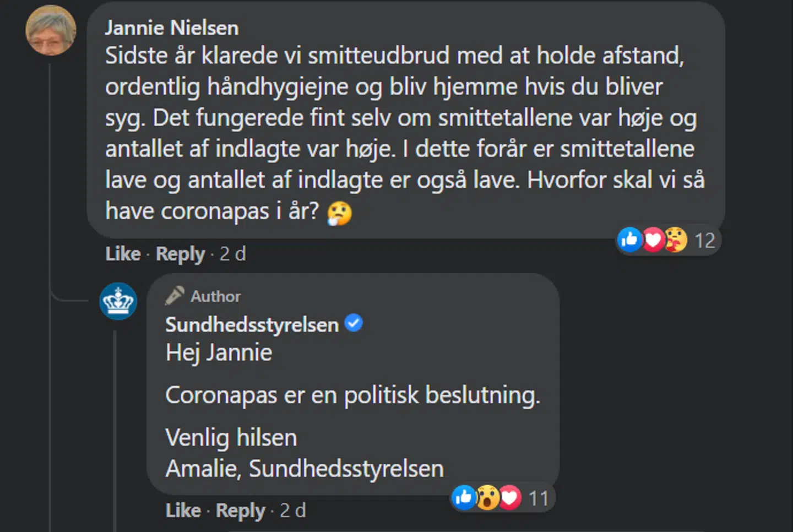The width and height of the screenshot is (793, 532).
Task: Click the heart reaction icon on Jannie's comment
Action: (653, 240)
